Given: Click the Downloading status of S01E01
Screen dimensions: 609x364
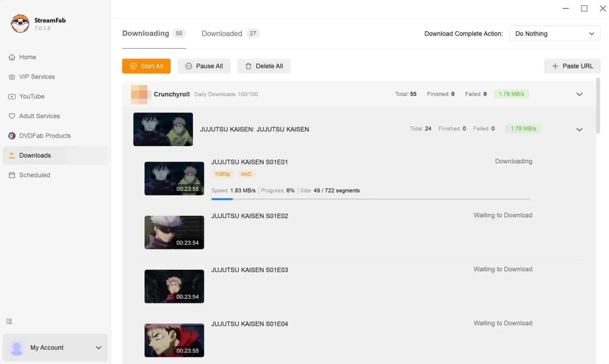Looking at the screenshot, I should coord(514,161).
